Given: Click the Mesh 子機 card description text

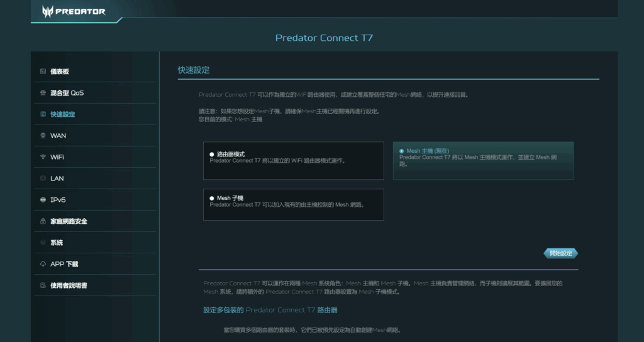Looking at the screenshot, I should pos(287,205).
